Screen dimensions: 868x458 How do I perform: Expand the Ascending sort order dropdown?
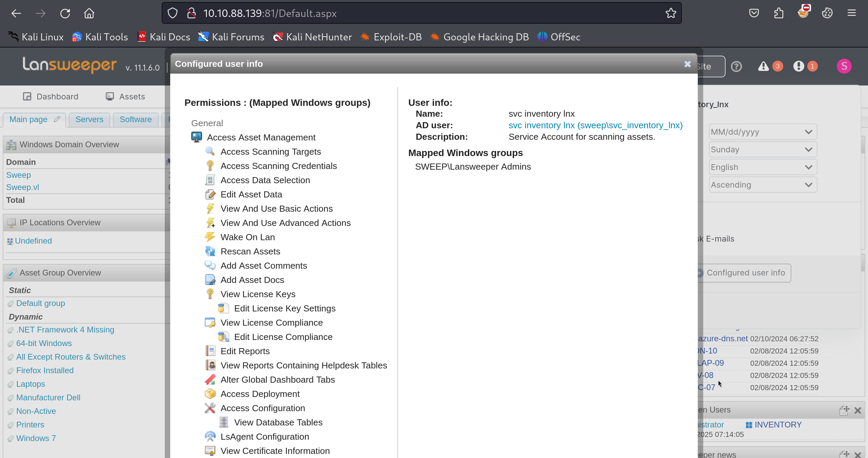[763, 185]
